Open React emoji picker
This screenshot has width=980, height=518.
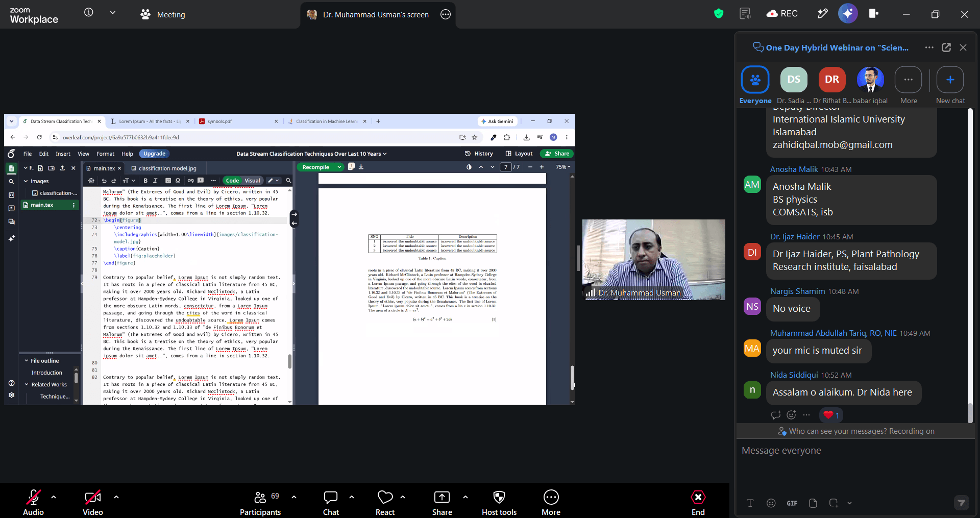click(x=385, y=502)
